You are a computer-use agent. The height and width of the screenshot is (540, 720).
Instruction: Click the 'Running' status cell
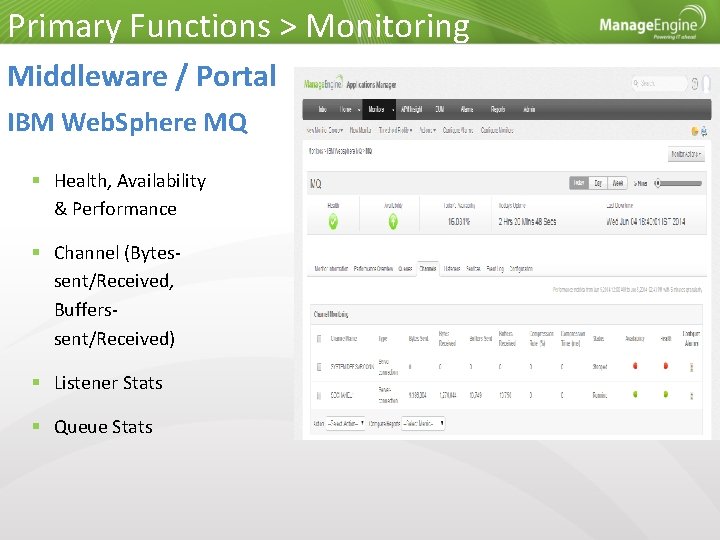pos(600,395)
